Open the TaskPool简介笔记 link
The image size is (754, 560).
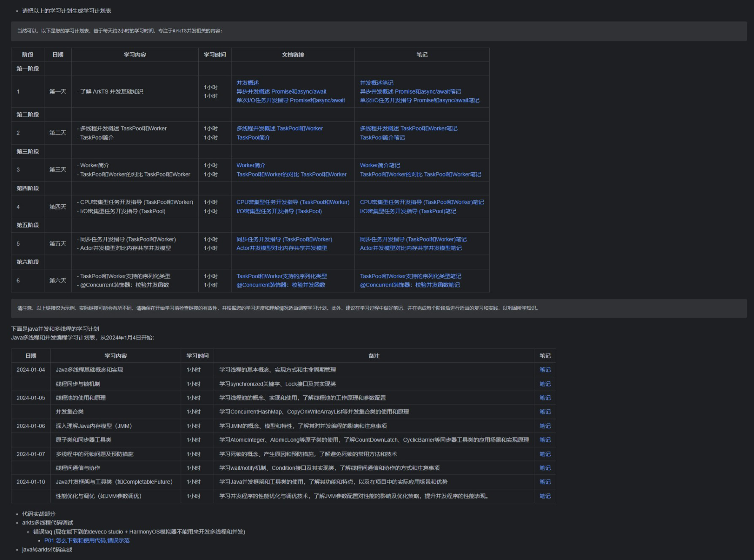(382, 138)
